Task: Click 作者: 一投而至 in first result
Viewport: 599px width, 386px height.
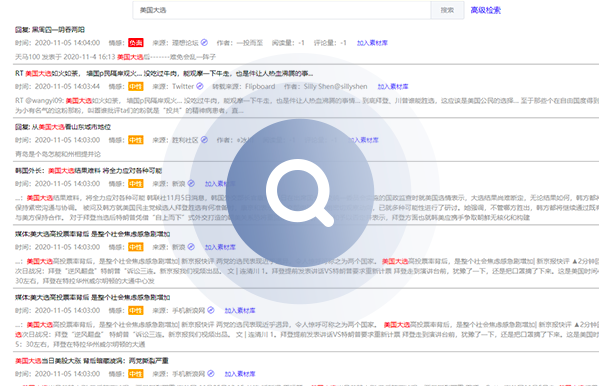Action: (240, 43)
